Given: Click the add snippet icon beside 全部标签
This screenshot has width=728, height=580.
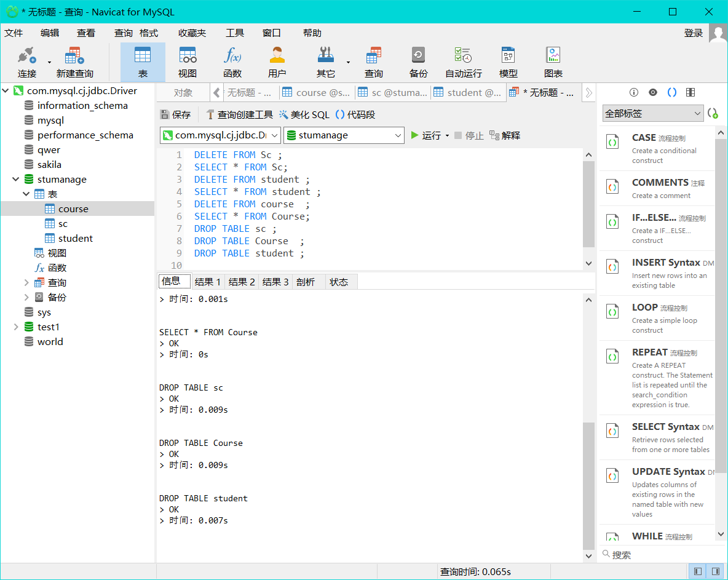Looking at the screenshot, I should [x=713, y=113].
